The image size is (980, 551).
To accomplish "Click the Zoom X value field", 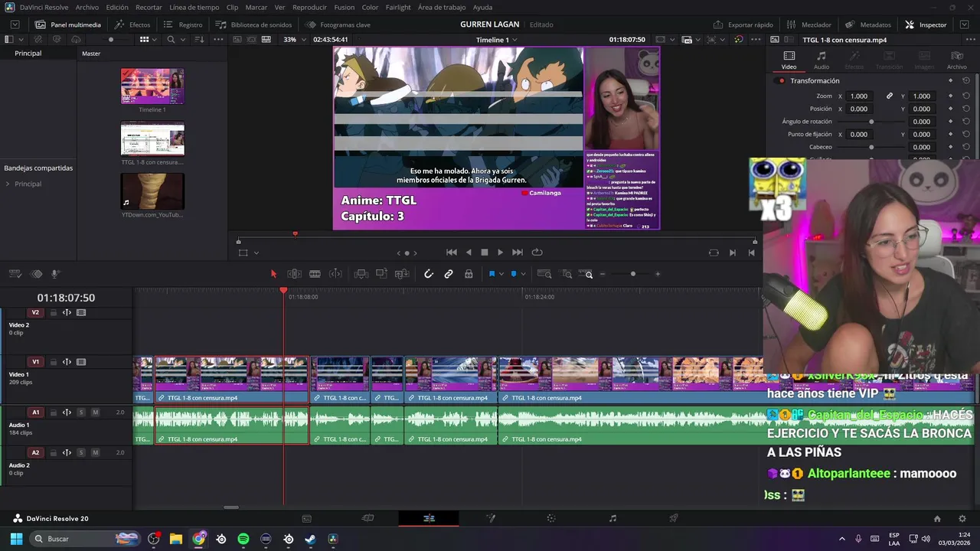I will 860,96.
